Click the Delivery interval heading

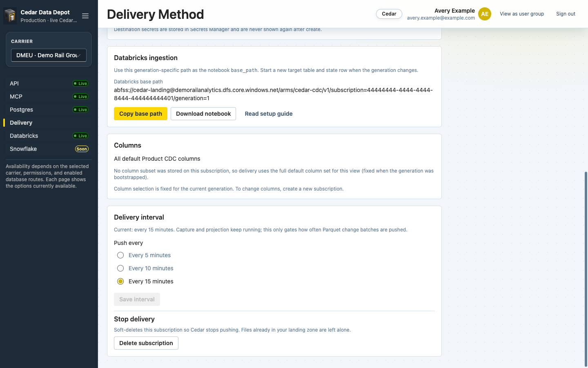coord(139,218)
